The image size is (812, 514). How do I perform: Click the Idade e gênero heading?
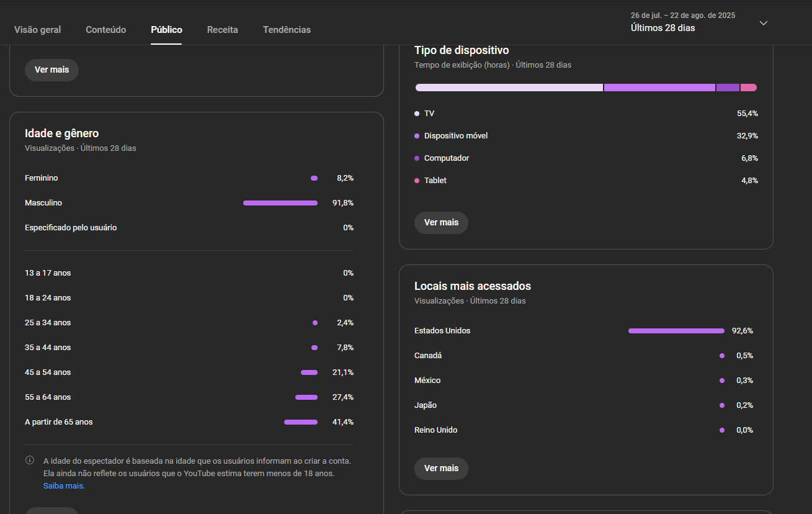pos(62,133)
